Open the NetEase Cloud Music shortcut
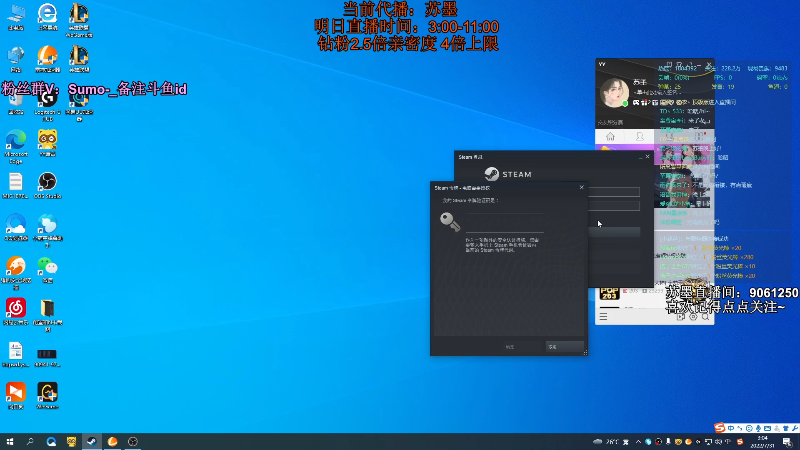 pyautogui.click(x=16, y=312)
